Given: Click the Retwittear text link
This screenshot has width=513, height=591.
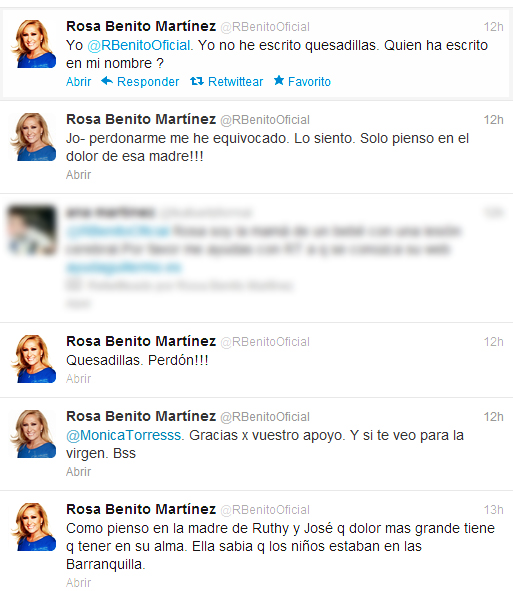Looking at the screenshot, I should pyautogui.click(x=236, y=81).
